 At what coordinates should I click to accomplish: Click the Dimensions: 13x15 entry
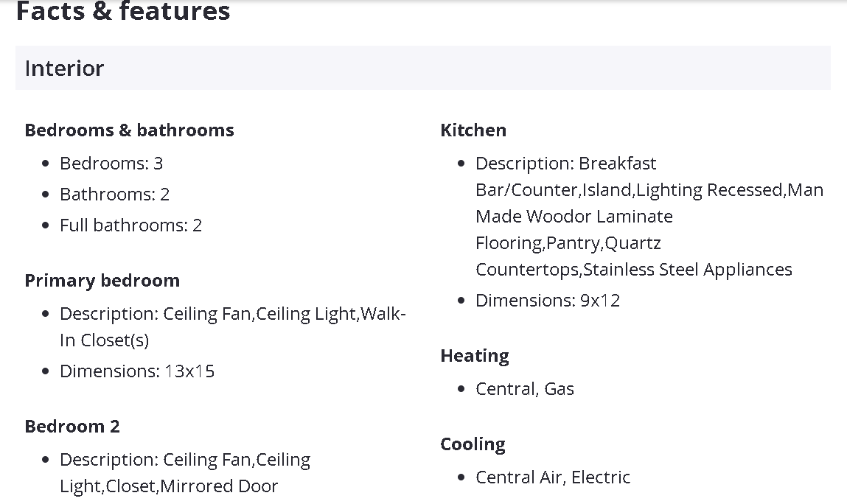[x=137, y=371]
